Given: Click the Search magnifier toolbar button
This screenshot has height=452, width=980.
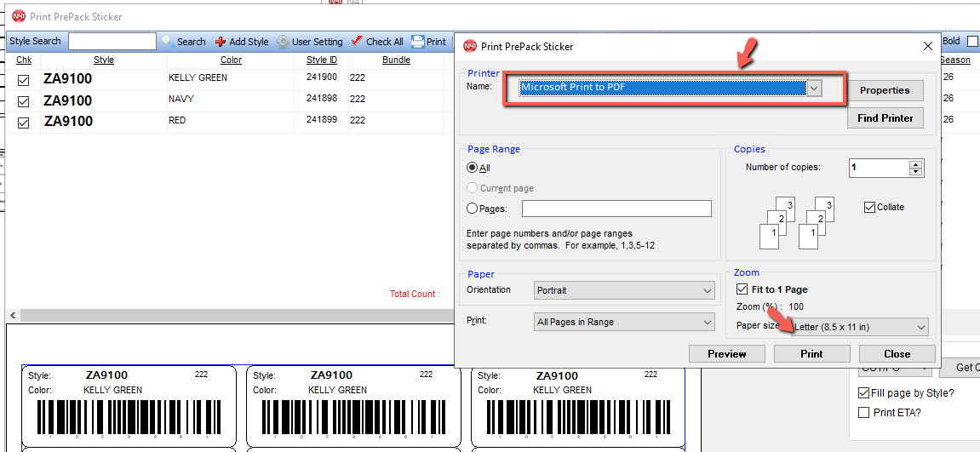Looking at the screenshot, I should click(x=183, y=41).
